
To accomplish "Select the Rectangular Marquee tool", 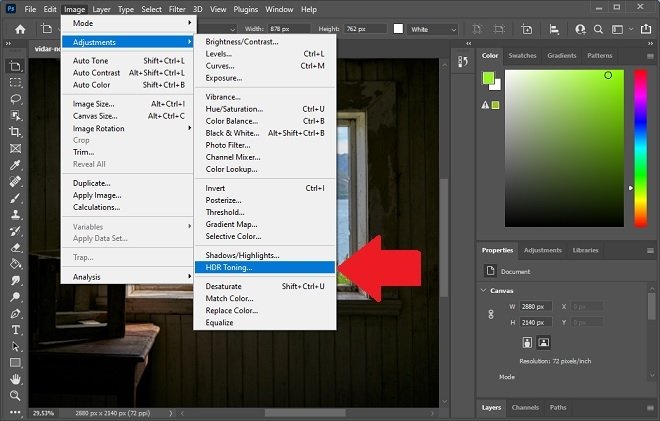I will [15, 83].
